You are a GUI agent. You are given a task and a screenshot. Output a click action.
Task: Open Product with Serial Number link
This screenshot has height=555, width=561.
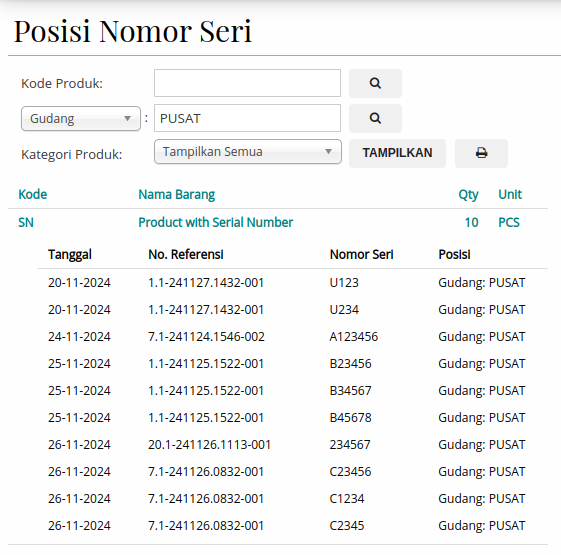click(x=216, y=222)
